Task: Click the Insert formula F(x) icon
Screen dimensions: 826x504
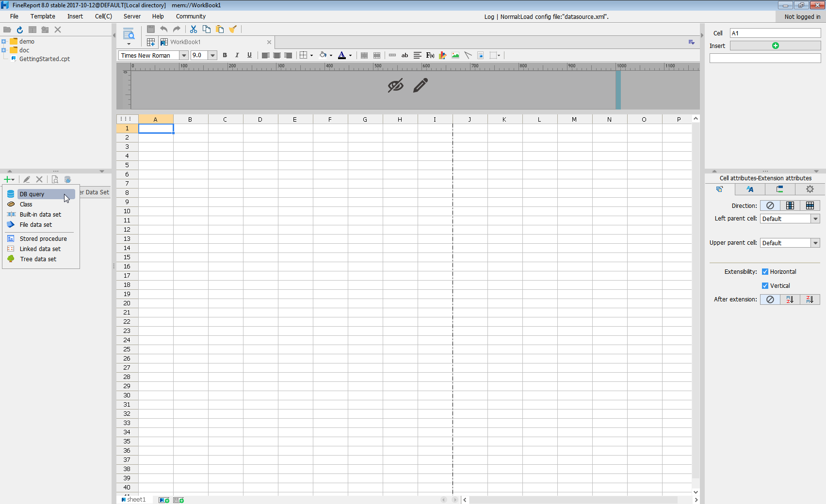Action: [x=430, y=55]
